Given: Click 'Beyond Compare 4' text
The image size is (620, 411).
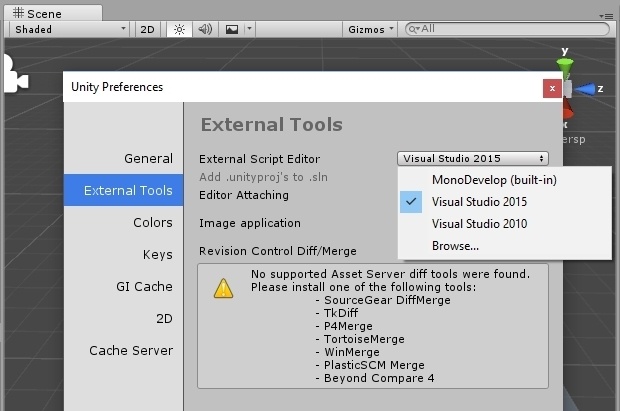Looking at the screenshot, I should coord(379,378).
